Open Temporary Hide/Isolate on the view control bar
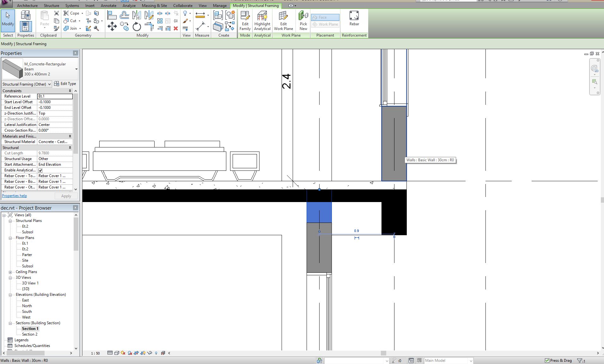This screenshot has width=604, height=364. click(150, 353)
